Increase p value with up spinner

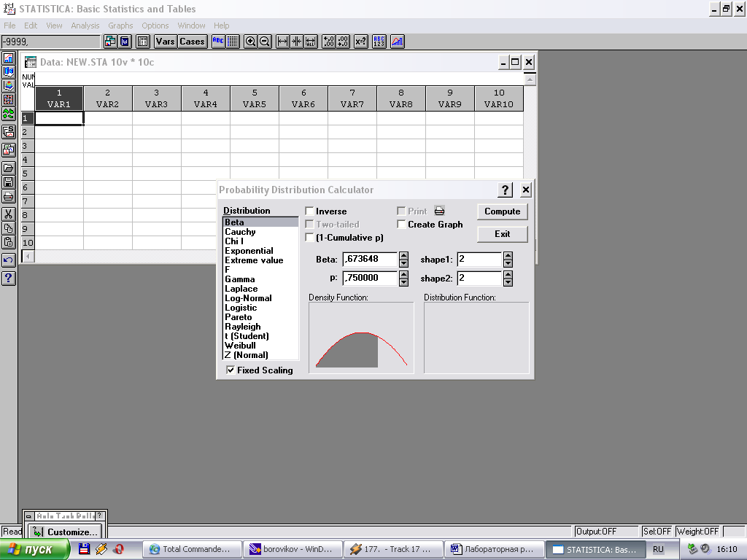click(x=404, y=275)
